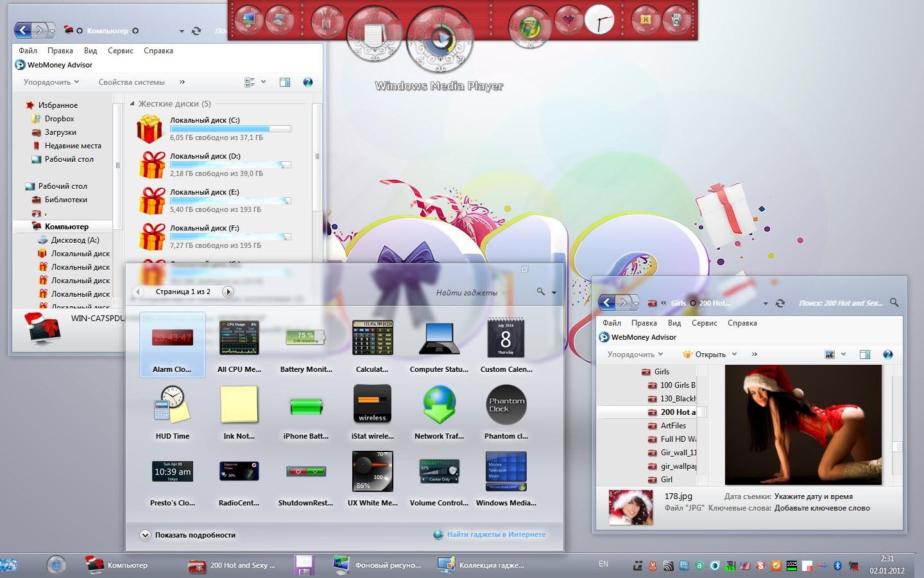Open the Recycle Bin in the dock
924x578 pixels.
[676, 19]
